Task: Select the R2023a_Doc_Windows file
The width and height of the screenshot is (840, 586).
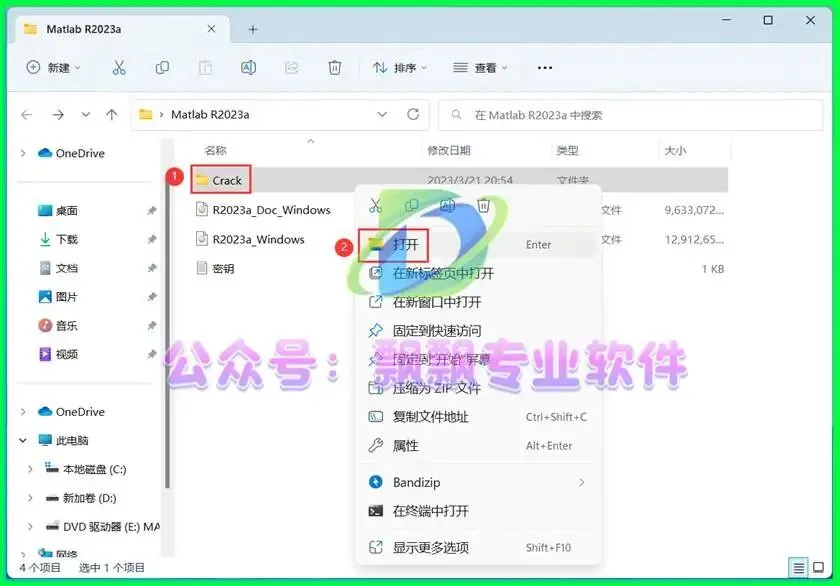Action: click(x=271, y=210)
